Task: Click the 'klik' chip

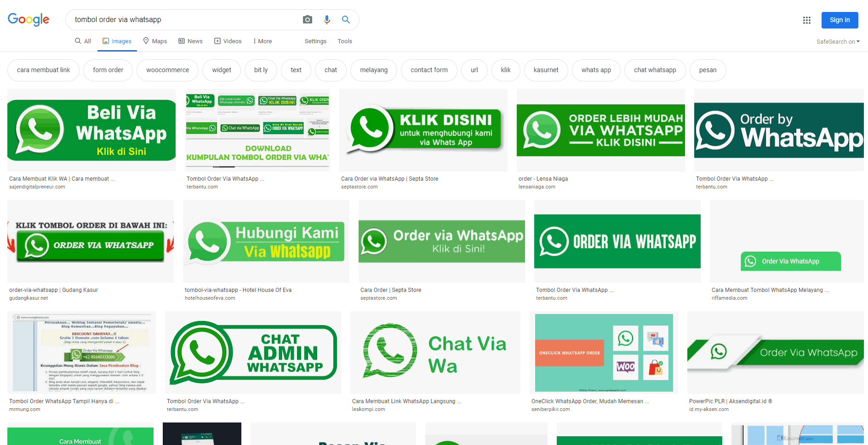Action: click(506, 70)
